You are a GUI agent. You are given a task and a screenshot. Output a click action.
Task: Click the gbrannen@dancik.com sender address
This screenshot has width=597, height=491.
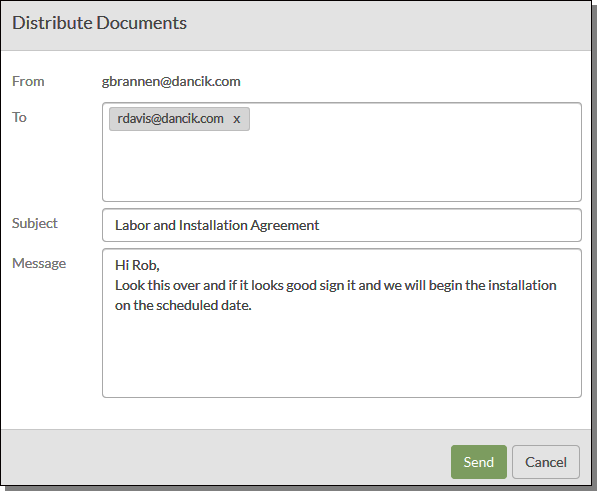(x=171, y=81)
